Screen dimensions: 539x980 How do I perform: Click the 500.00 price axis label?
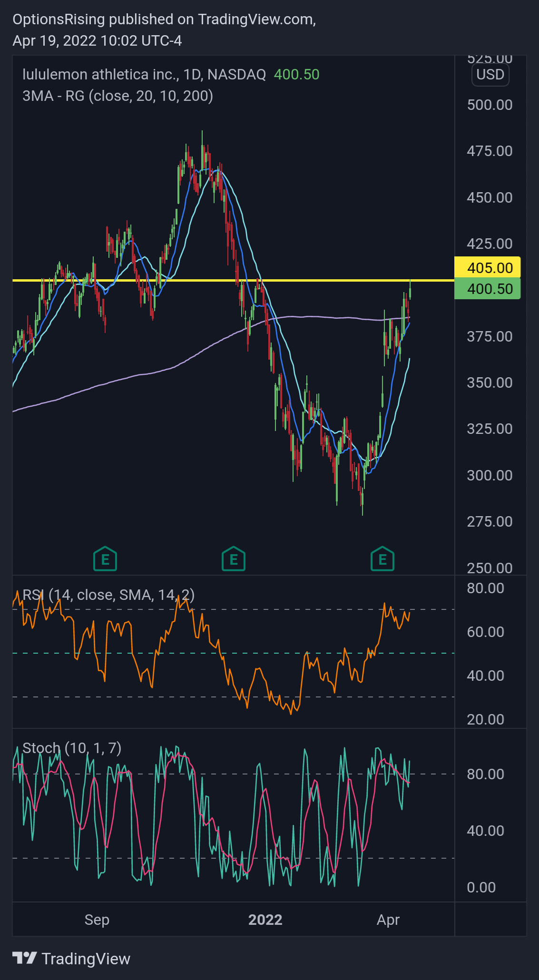pyautogui.click(x=490, y=105)
